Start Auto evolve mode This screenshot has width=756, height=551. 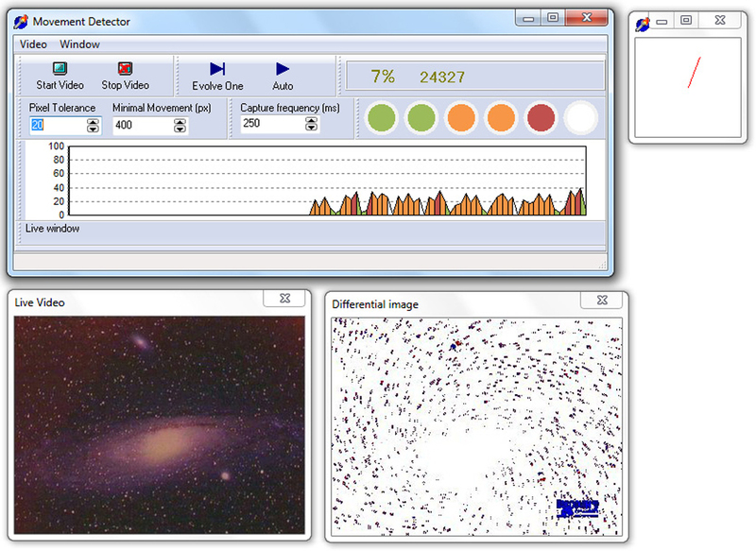[x=283, y=77]
